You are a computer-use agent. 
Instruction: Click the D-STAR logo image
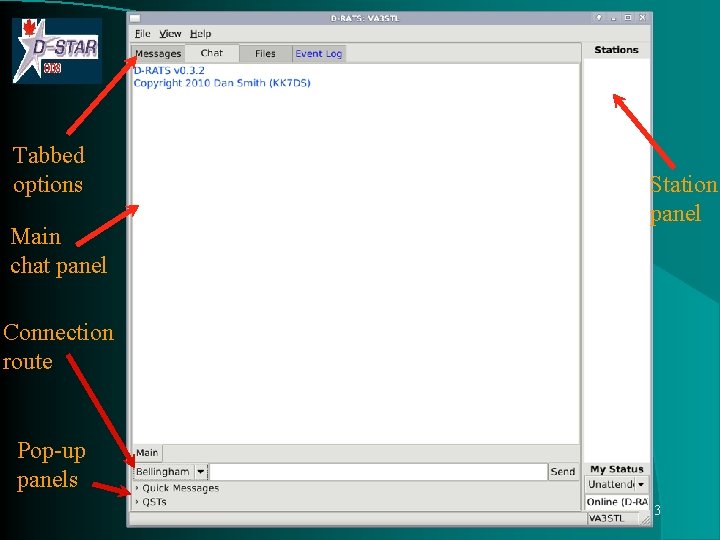(x=57, y=51)
